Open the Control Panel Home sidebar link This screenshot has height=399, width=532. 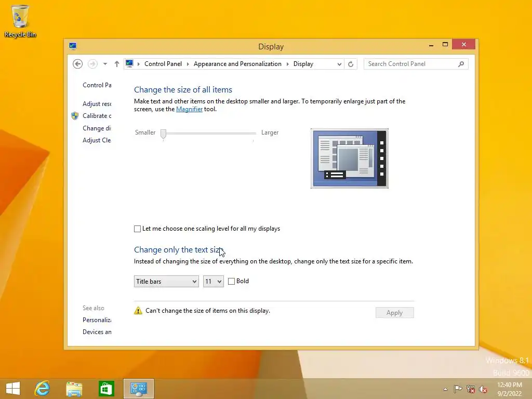tap(97, 85)
